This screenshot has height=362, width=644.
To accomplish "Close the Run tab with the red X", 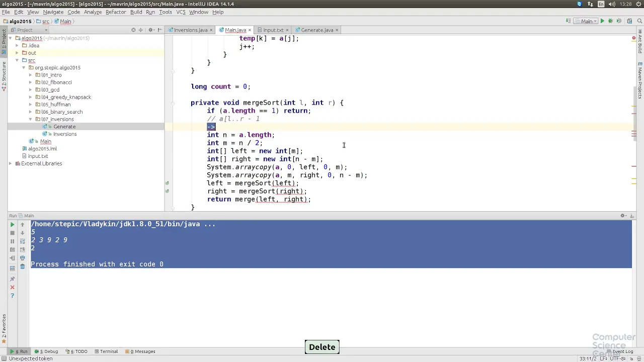I will (x=13, y=287).
